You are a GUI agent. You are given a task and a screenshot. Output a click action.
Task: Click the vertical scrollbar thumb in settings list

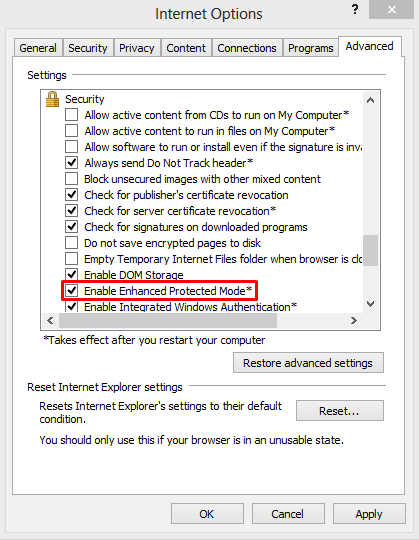pos(370,250)
